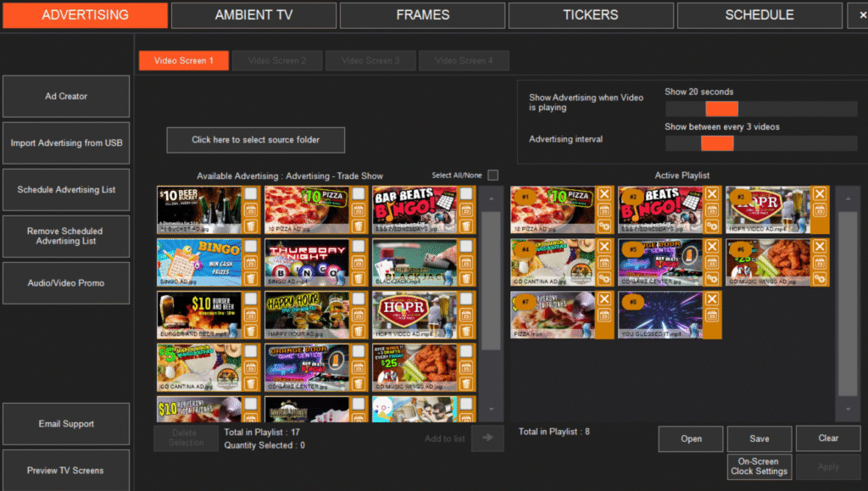Viewport: 868px width, 491px height.
Task: Open the Ad Creator
Action: [66, 97]
